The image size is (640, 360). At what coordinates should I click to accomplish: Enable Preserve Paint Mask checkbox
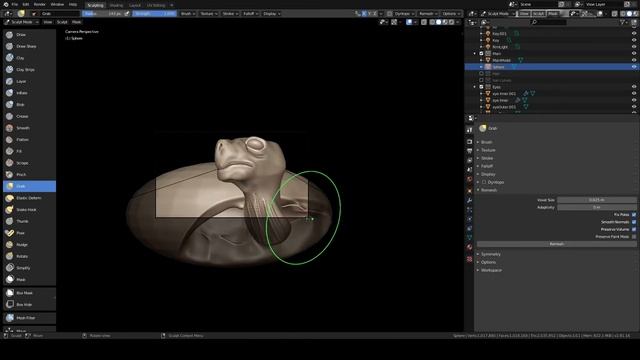pos(634,237)
